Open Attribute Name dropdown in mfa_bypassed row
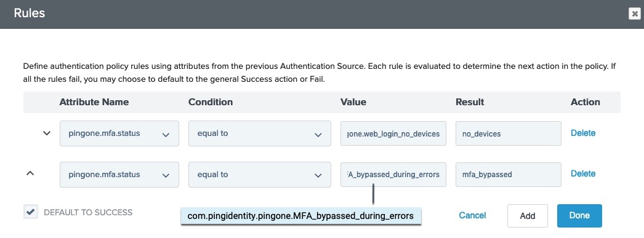The height and width of the screenshot is (238, 644). (x=119, y=175)
